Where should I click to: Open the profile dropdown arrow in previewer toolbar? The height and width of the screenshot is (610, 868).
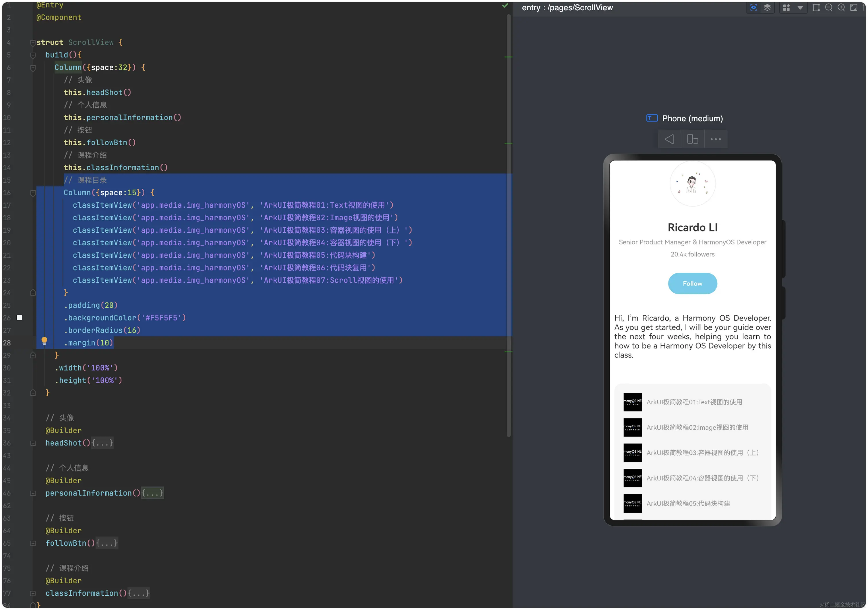click(x=800, y=7)
